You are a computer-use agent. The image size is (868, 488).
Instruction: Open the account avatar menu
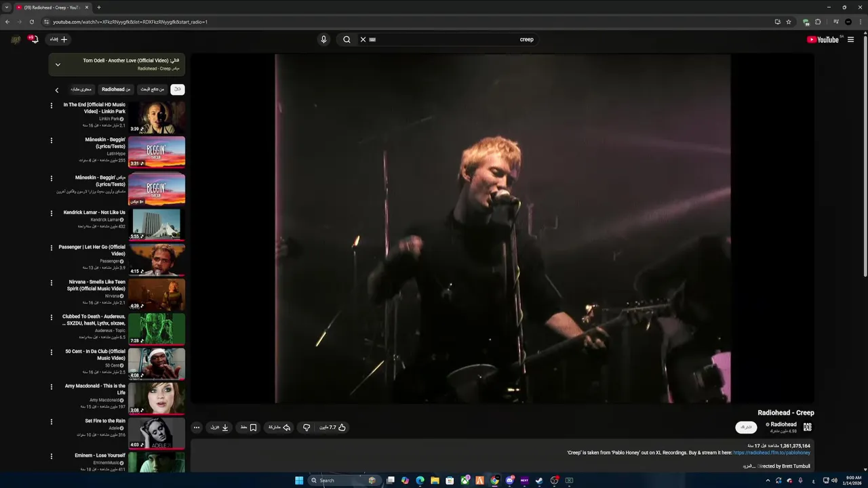click(x=16, y=39)
